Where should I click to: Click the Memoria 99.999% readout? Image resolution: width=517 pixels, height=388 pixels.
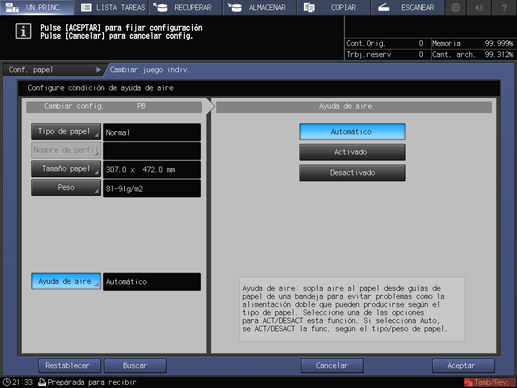point(473,43)
